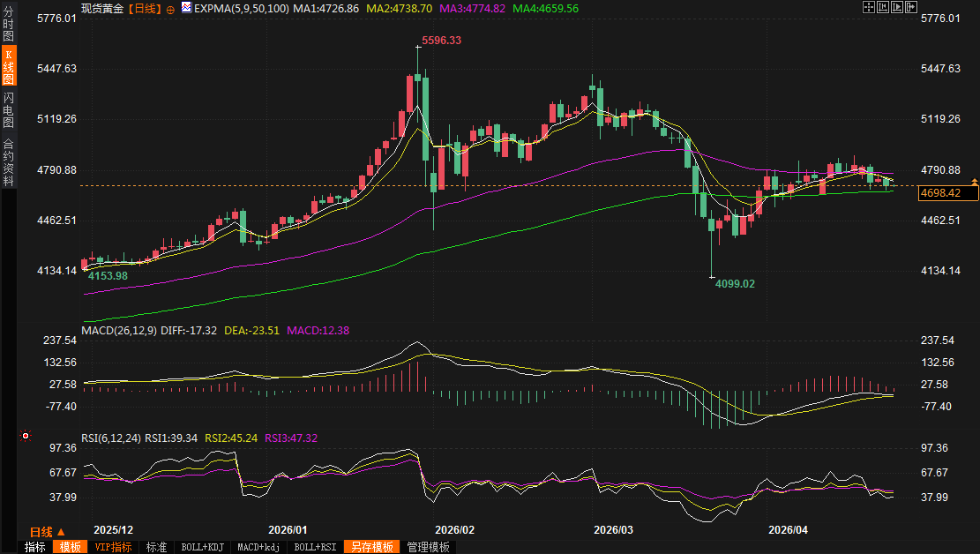The height and width of the screenshot is (554, 980).
Task: Click the play-forward axis icon
Action: tap(896, 7)
